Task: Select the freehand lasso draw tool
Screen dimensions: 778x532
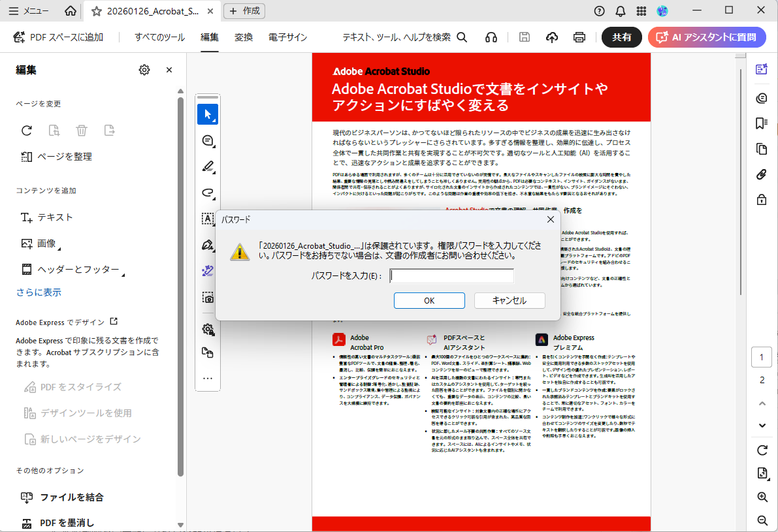Action: 208,193
